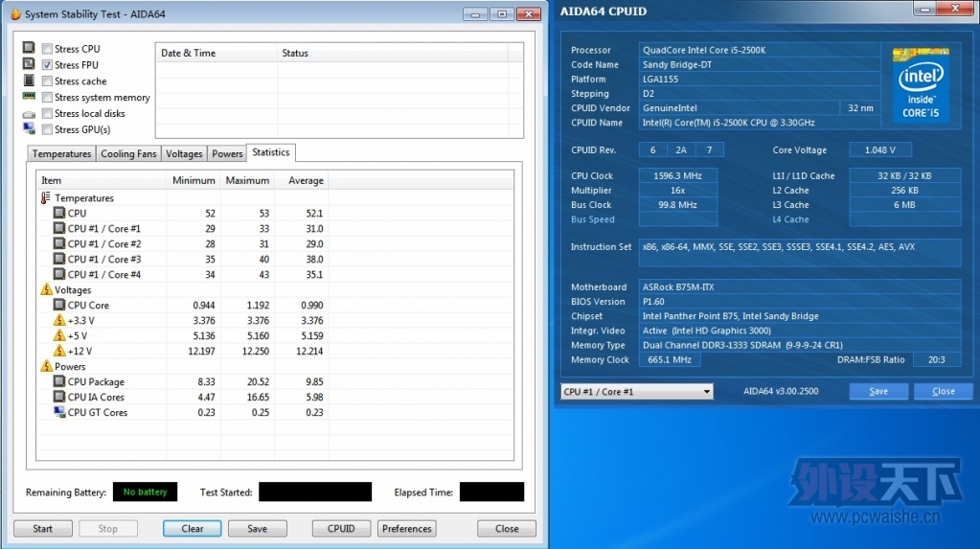This screenshot has width=980, height=549.
Task: Open the Preferences dialog
Action: (407, 528)
